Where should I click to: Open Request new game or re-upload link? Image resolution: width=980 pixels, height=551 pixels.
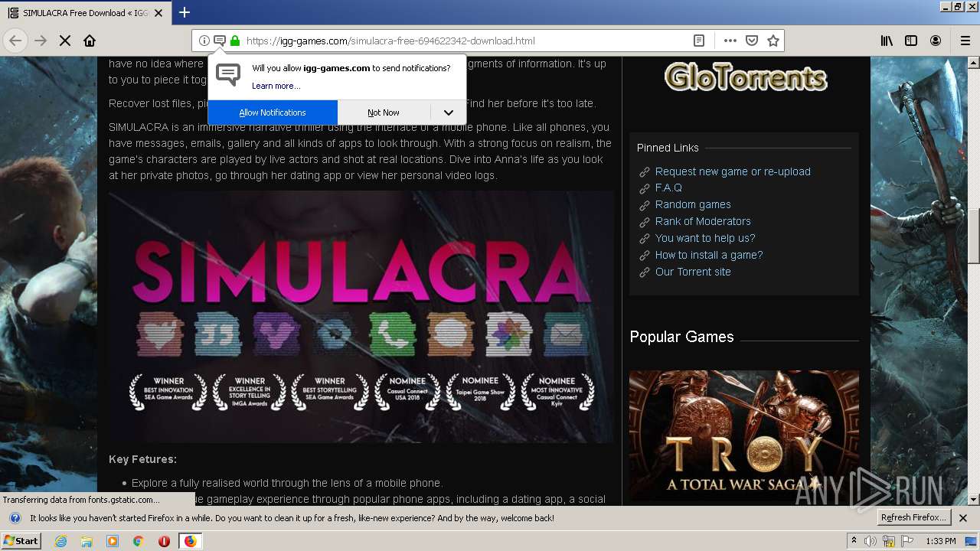tap(733, 171)
